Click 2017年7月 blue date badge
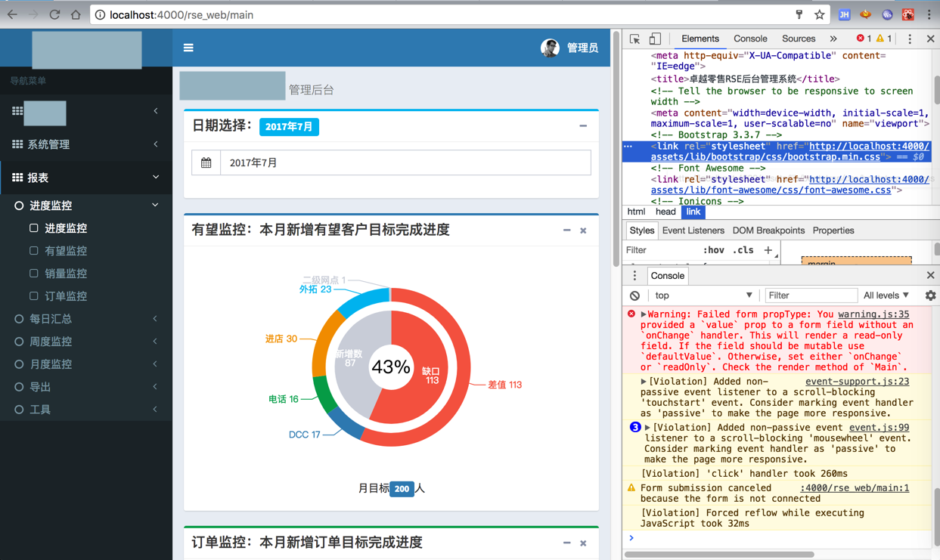940x560 pixels. (x=289, y=127)
